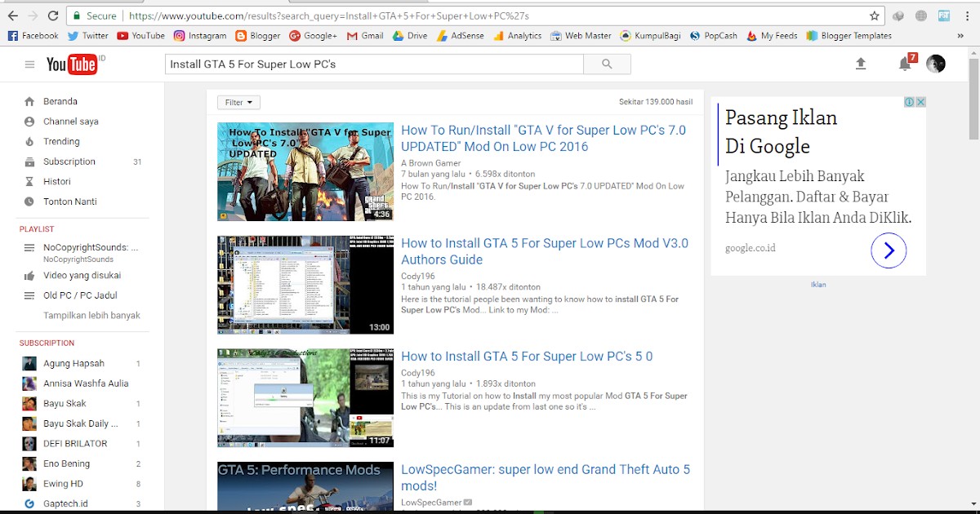
Task: Click the search magnifier button
Action: tap(607, 64)
